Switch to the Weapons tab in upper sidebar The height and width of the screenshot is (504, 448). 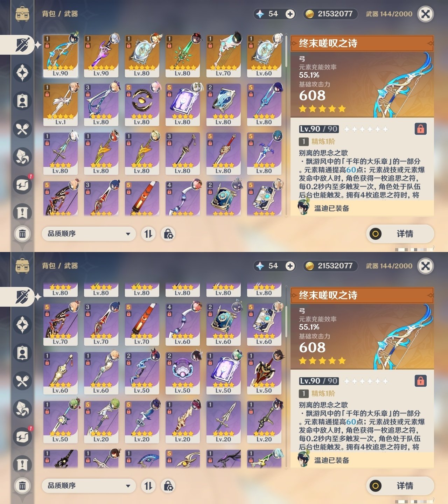pos(22,45)
